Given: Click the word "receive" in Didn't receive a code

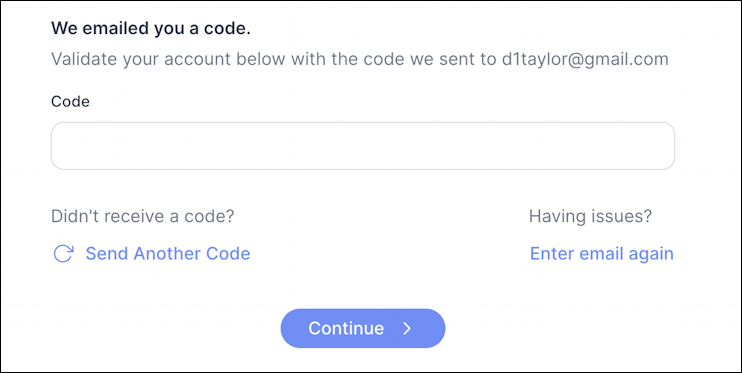Looking at the screenshot, I should (136, 216).
